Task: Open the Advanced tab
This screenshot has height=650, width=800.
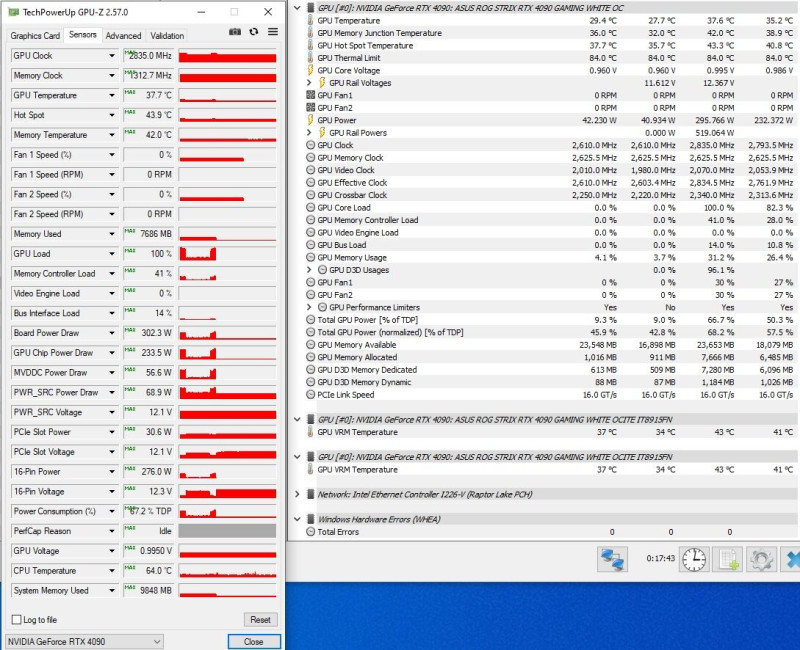Action: 123,36
